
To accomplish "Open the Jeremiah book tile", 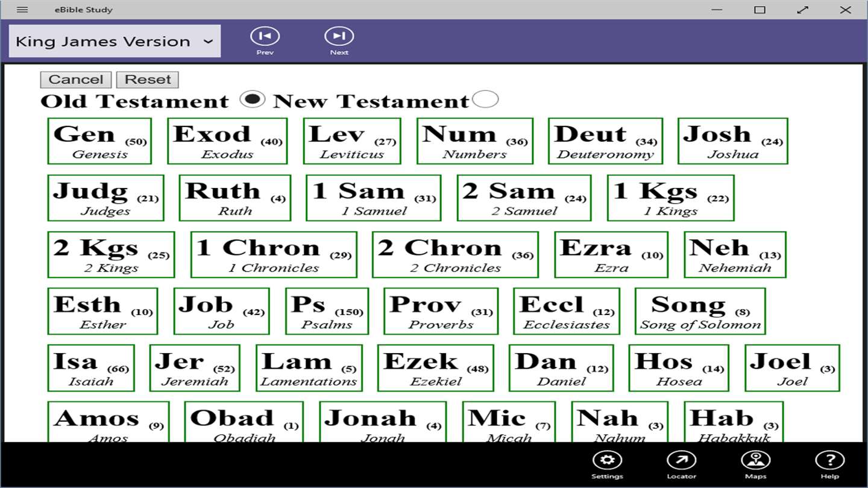I will pos(195,368).
